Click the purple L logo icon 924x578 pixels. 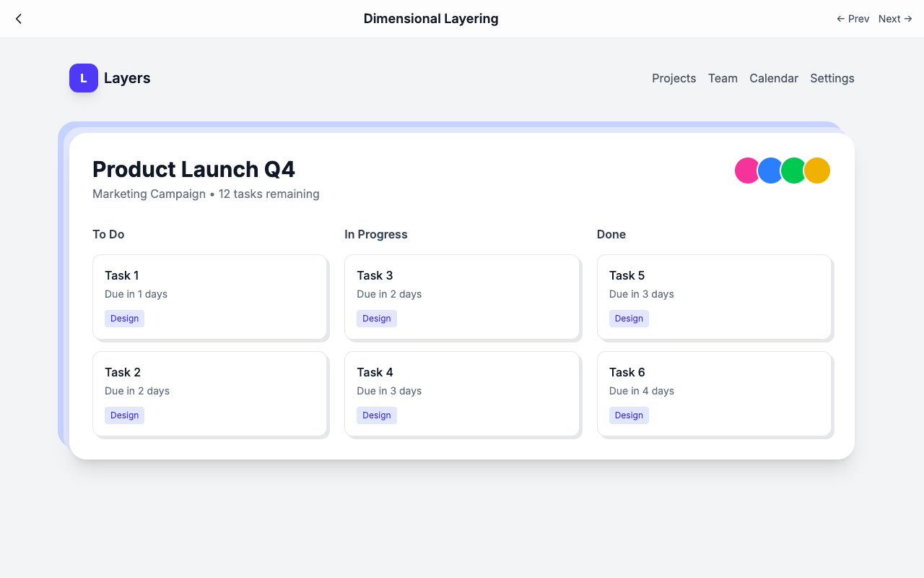coord(84,78)
